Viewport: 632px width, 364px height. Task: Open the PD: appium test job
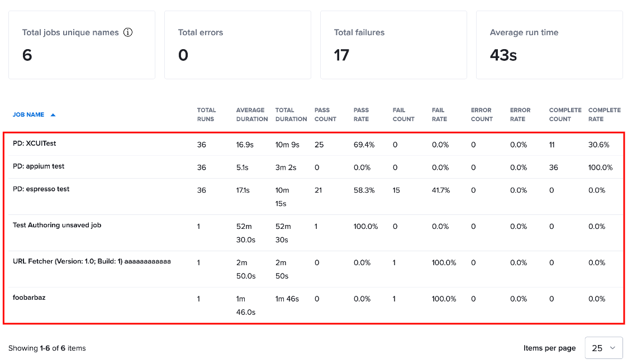[313, 167]
